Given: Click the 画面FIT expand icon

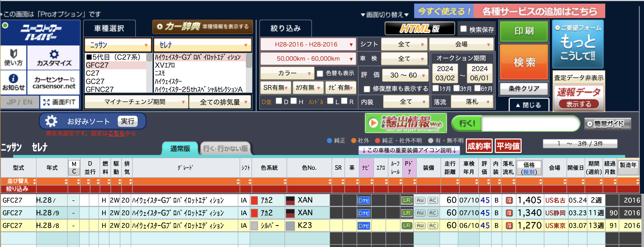Looking at the screenshot, I should click(x=46, y=102).
